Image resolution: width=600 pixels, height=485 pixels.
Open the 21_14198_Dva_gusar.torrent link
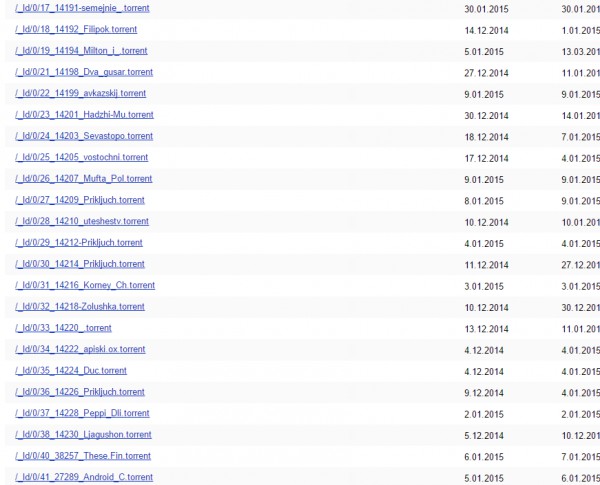coord(84,72)
